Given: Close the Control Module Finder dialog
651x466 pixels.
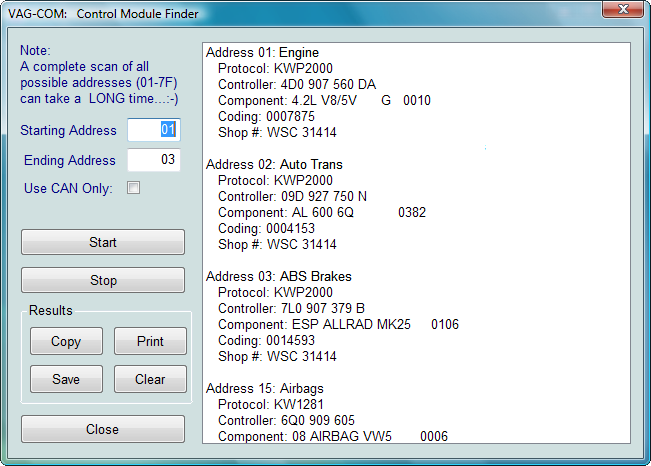Looking at the screenshot, I should 103,429.
